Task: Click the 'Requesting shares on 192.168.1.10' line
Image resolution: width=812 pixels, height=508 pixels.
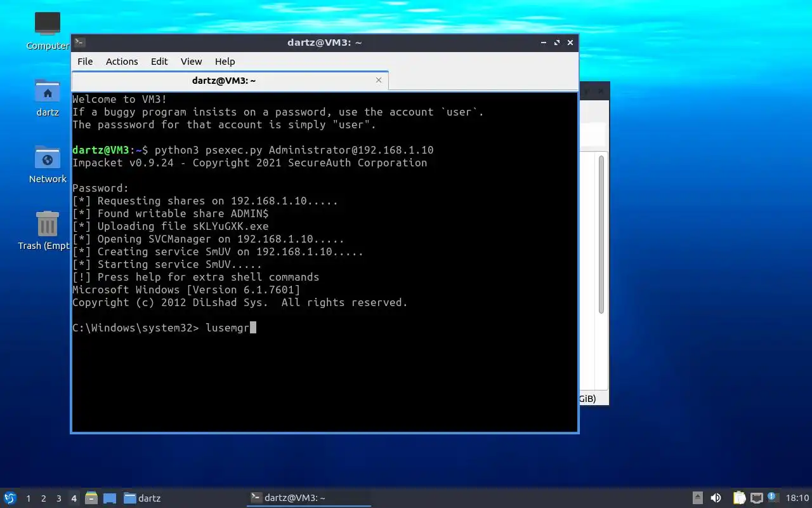Action: [x=206, y=201]
